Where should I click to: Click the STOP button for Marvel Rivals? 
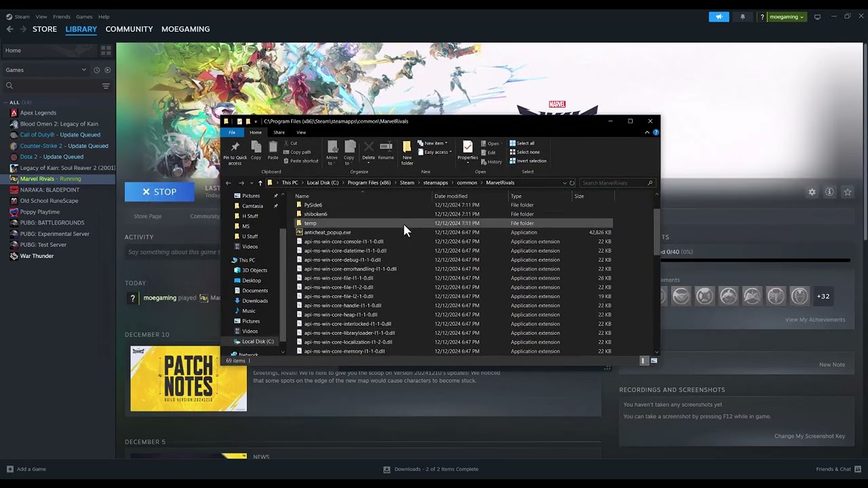tap(159, 192)
